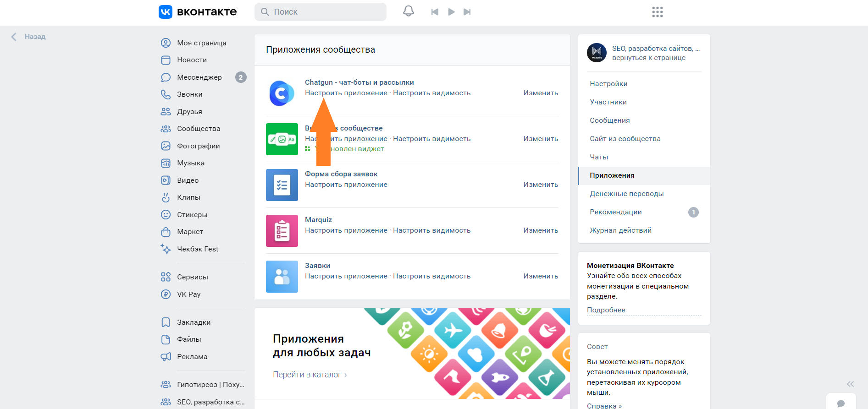
Task: Click вернуться к странице link
Action: click(x=648, y=58)
